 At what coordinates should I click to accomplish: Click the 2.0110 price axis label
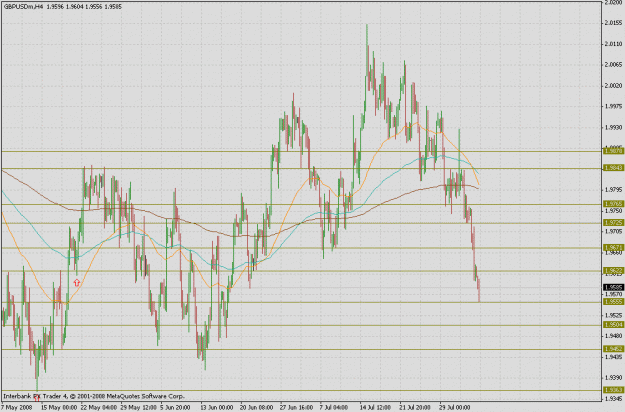(613, 44)
